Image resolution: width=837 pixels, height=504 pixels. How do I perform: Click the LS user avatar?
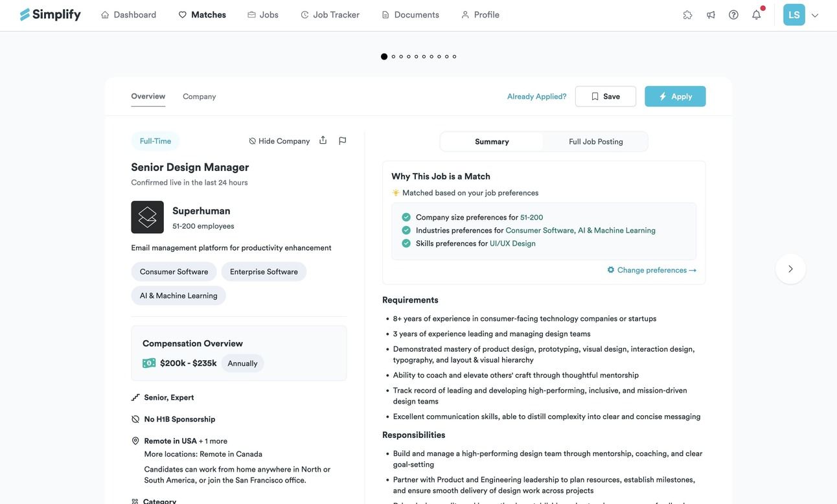794,15
